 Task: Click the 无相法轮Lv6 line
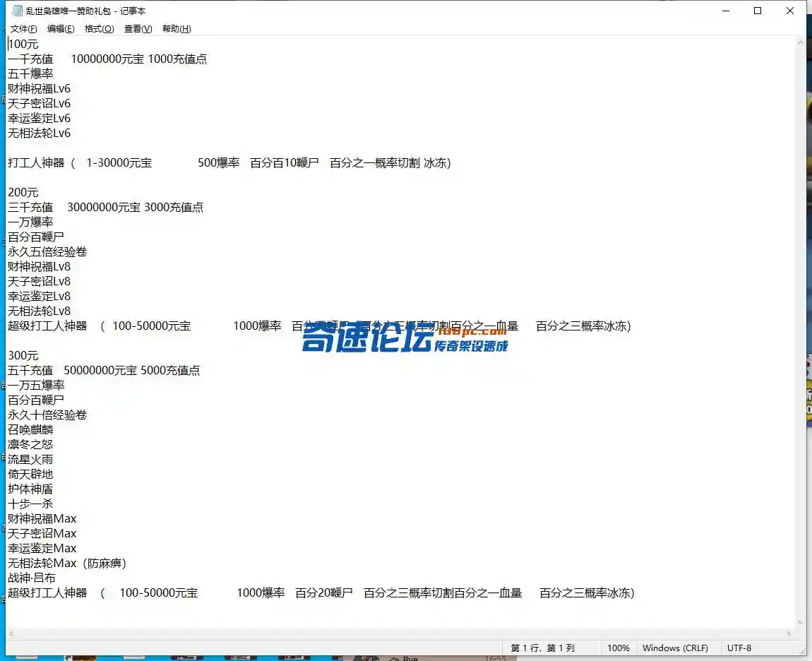point(39,133)
